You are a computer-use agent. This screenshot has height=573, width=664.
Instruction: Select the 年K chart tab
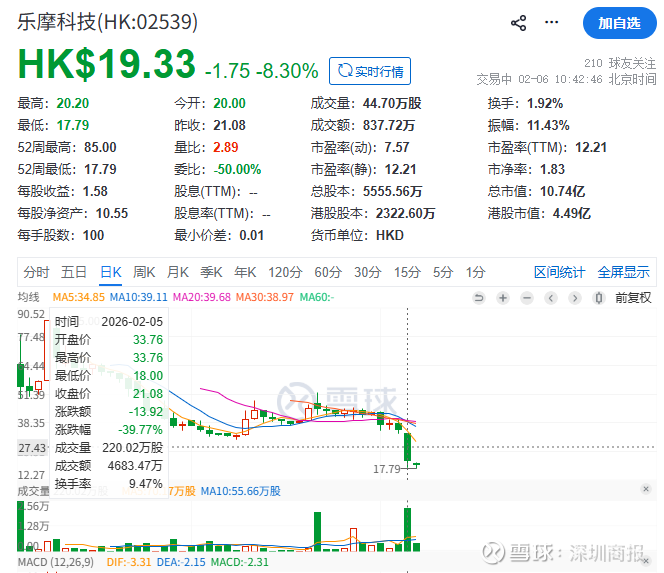pyautogui.click(x=245, y=272)
